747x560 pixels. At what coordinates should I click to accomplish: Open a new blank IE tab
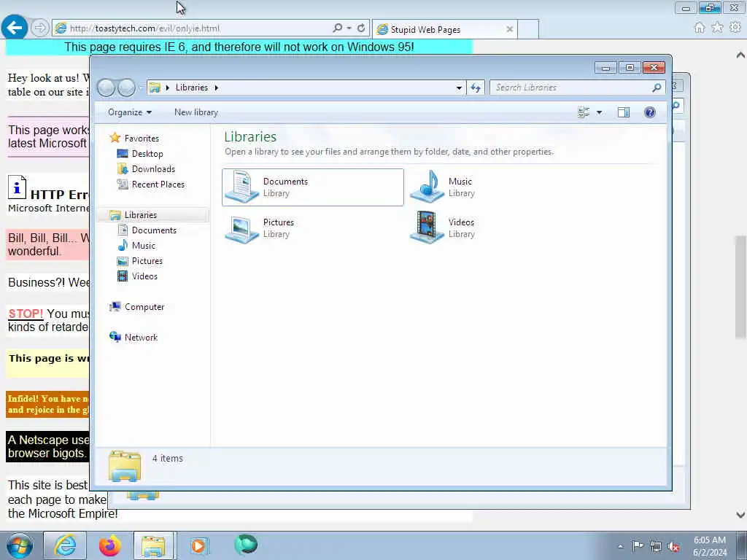(528, 29)
